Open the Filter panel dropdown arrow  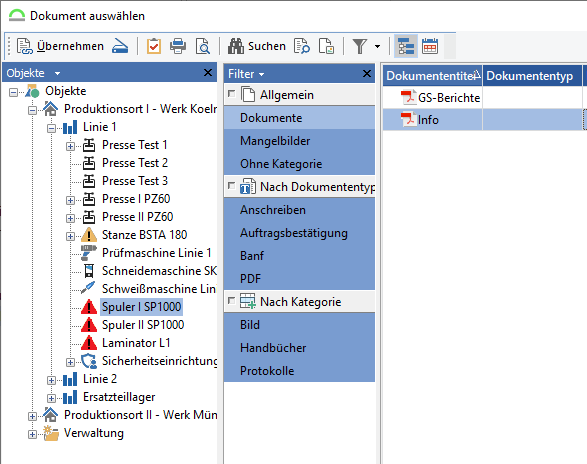pos(261,75)
